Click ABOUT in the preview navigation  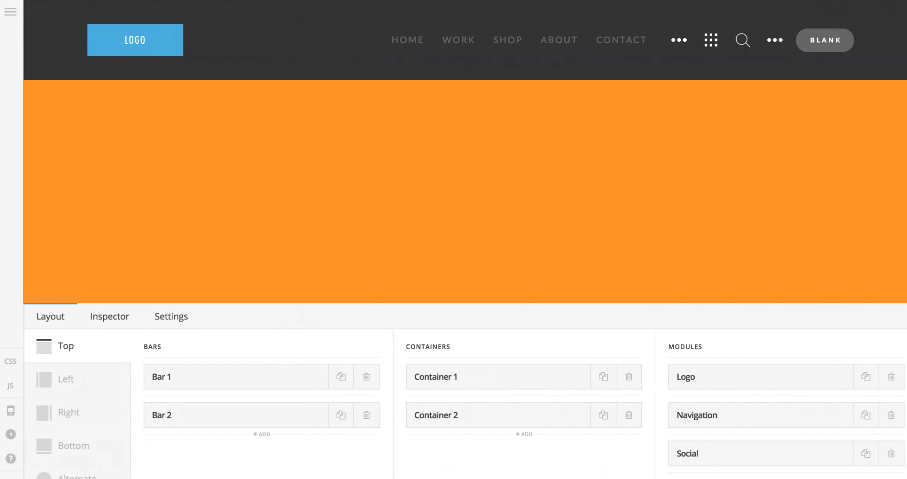coord(559,40)
